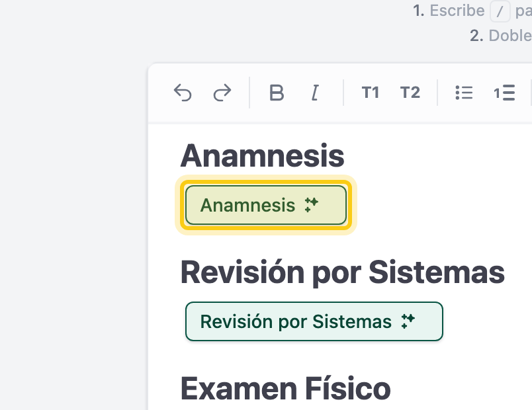Apply T1 heading style

click(370, 93)
